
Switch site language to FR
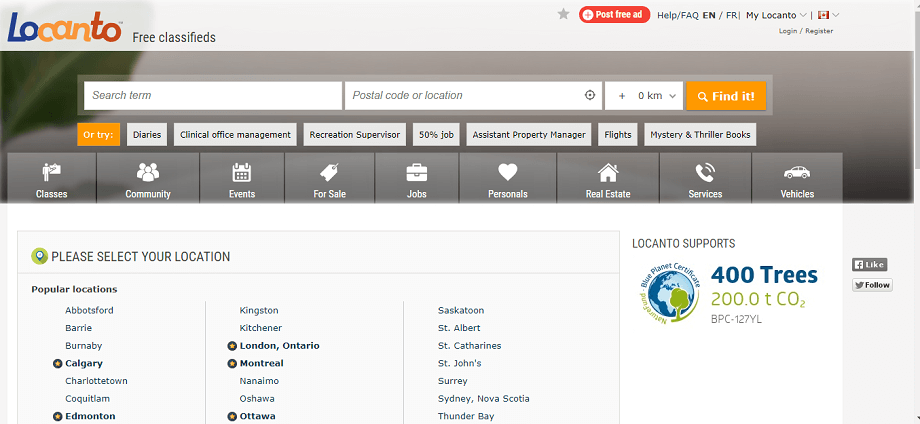click(731, 15)
